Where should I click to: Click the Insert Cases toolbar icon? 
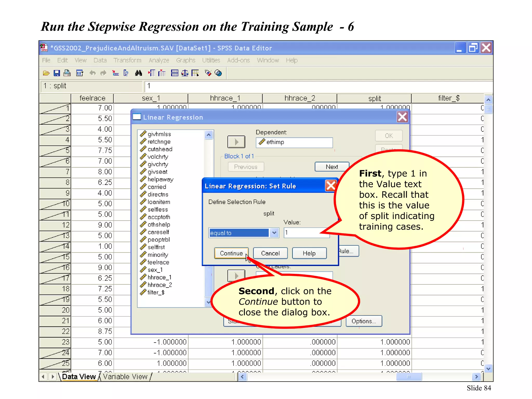coord(151,73)
